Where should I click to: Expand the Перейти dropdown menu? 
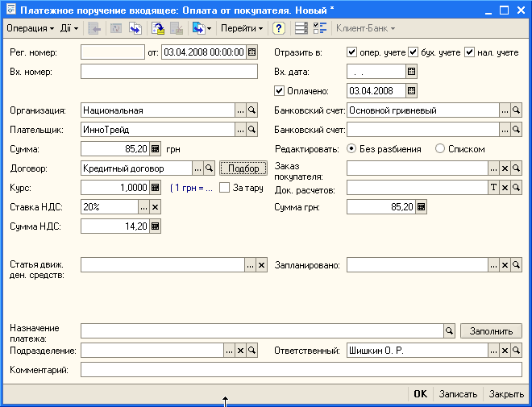[x=243, y=28]
